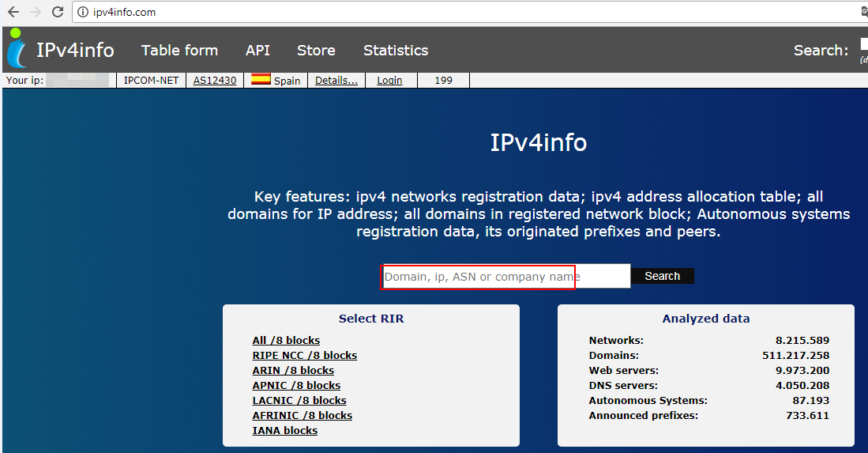Reload the page with refresh icon
Screen dimensions: 868x453
(57, 12)
